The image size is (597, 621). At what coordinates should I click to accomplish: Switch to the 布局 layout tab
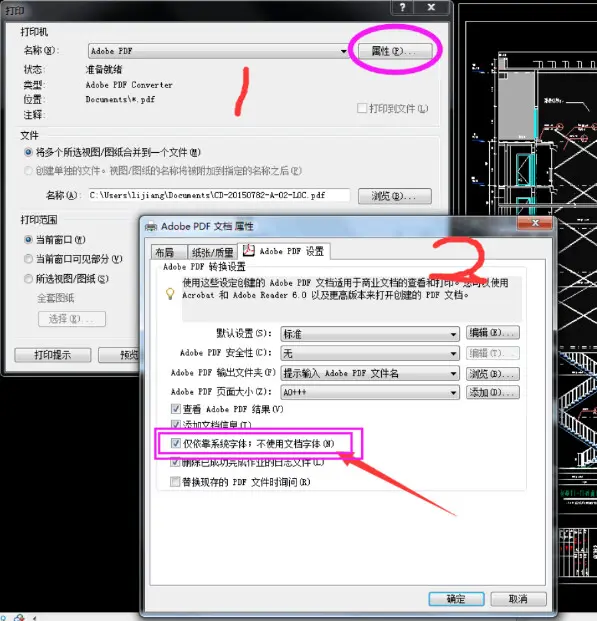click(169, 252)
